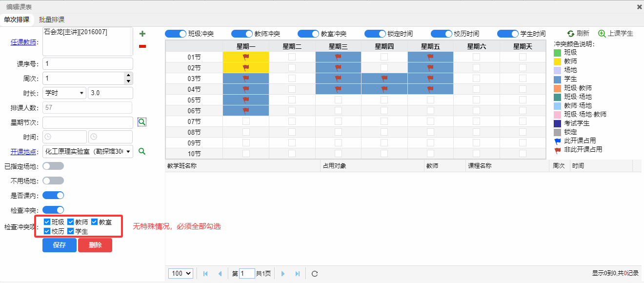Click the green plus add teacher icon
This screenshot has width=644, height=283.
click(x=142, y=34)
